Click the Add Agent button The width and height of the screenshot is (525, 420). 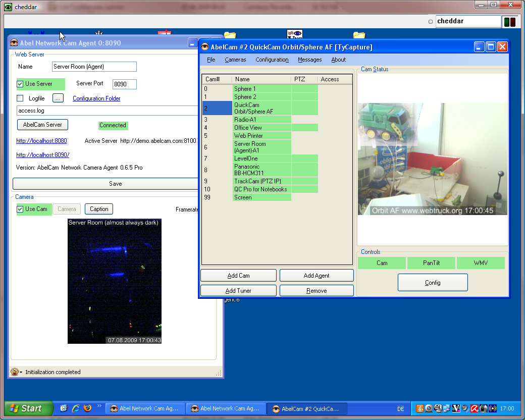(317, 276)
